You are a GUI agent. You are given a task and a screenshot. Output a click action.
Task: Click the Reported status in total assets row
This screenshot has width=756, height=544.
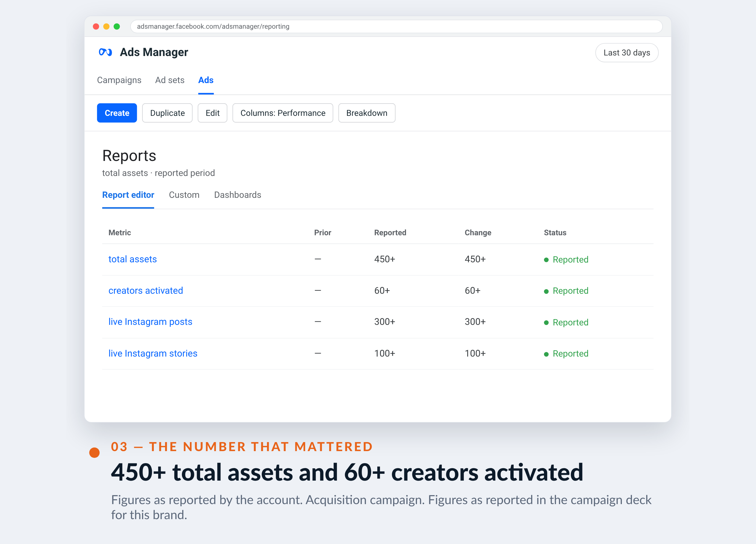pyautogui.click(x=566, y=260)
